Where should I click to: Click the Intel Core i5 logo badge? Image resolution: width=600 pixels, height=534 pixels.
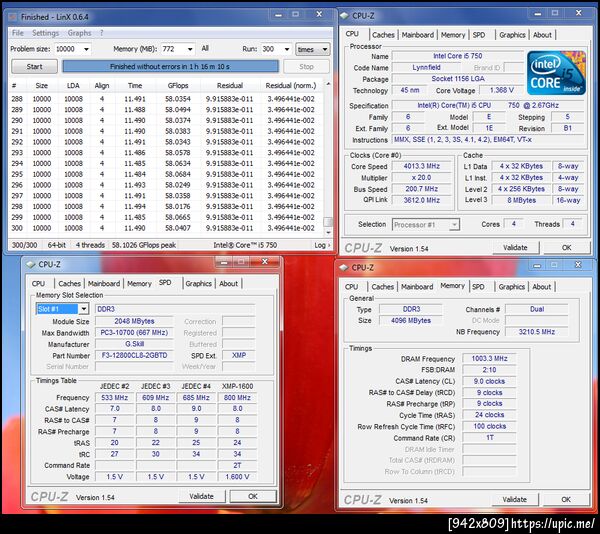point(556,73)
